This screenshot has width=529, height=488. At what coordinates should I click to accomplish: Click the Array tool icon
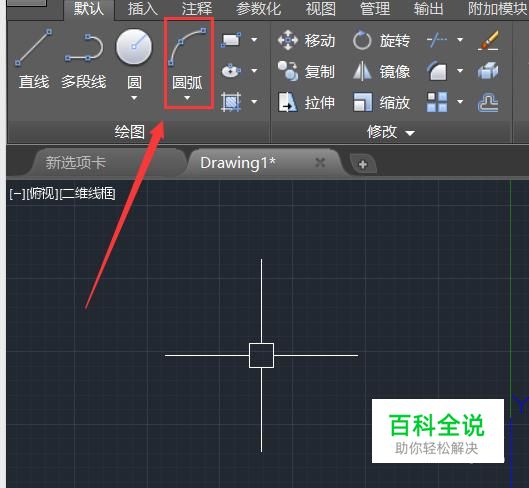coord(437,102)
